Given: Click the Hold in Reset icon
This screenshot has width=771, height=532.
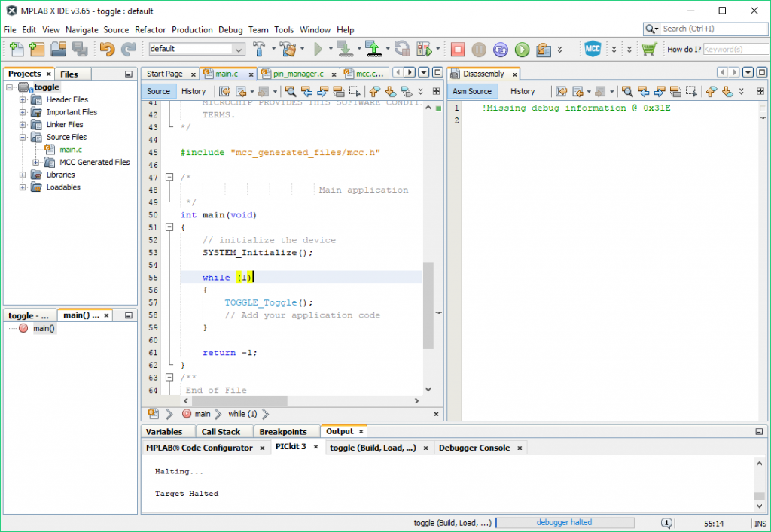Looking at the screenshot, I should click(402, 49).
